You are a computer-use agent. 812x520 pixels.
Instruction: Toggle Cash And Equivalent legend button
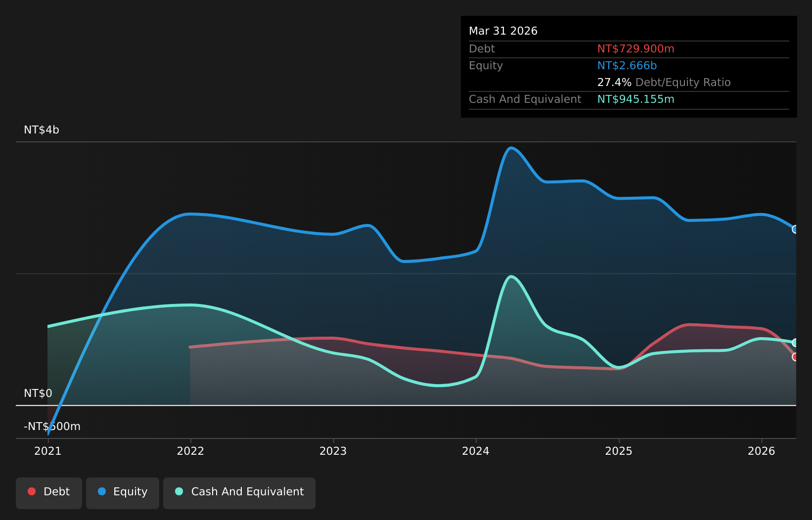click(239, 493)
